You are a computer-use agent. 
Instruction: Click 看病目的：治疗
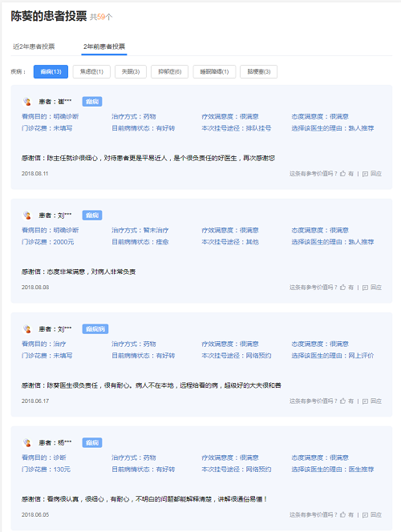point(44,344)
